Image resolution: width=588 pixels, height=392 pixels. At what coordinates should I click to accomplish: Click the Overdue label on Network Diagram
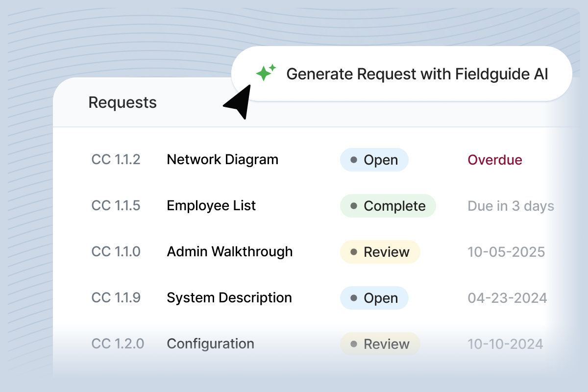[495, 160]
